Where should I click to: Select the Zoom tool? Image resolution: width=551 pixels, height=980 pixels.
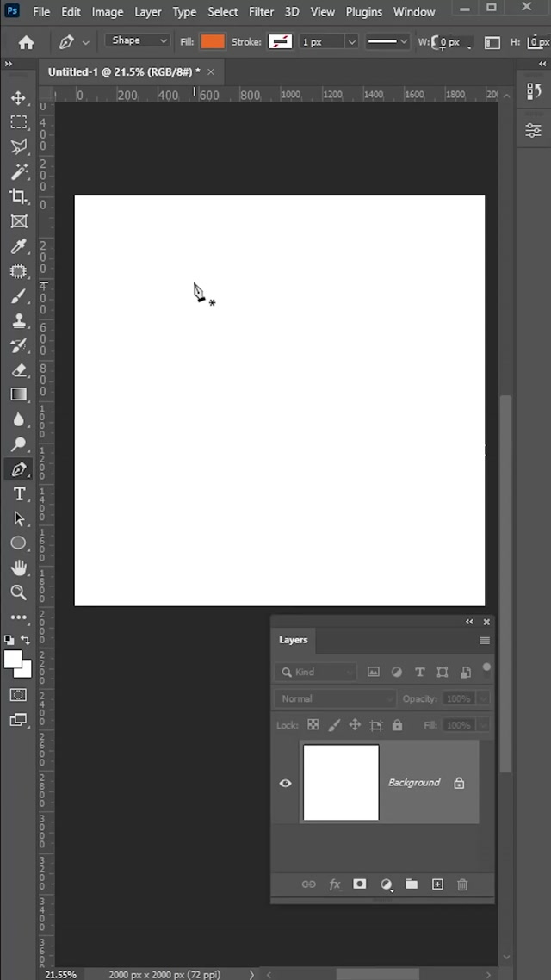coord(19,592)
